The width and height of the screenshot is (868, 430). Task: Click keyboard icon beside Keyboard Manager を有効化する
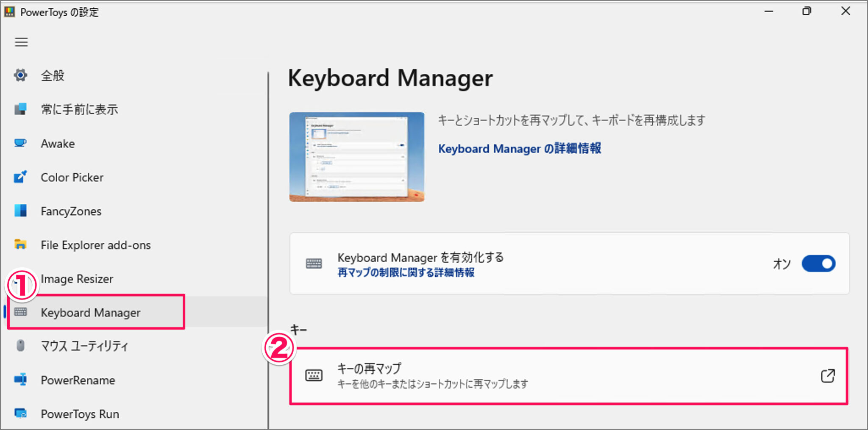314,264
